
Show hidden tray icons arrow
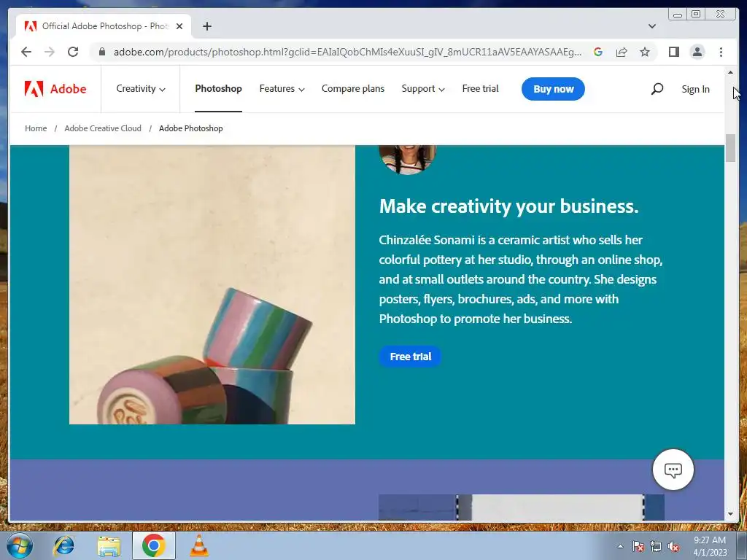tap(620, 546)
